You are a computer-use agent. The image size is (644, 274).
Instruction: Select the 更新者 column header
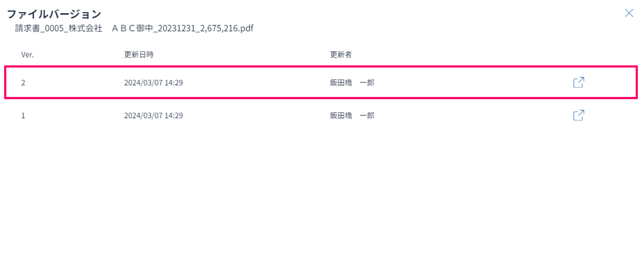(x=341, y=55)
